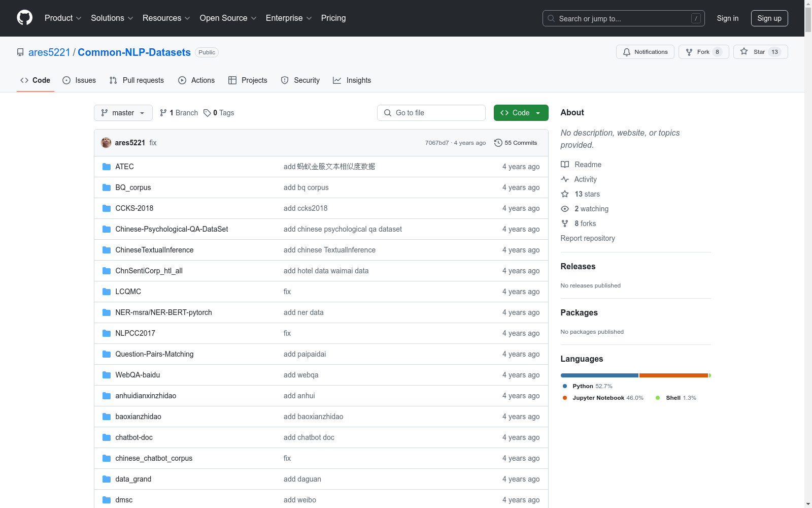
Task: Click the Activity pulse icon
Action: 565,179
